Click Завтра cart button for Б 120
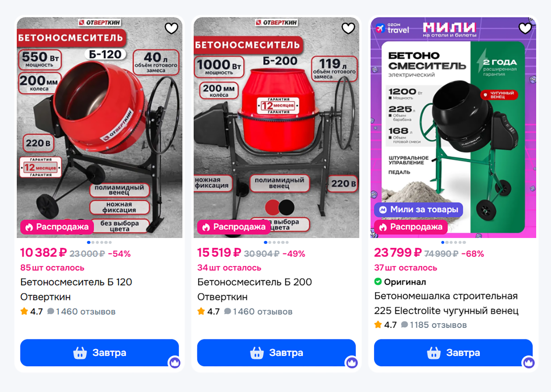 [99, 353]
